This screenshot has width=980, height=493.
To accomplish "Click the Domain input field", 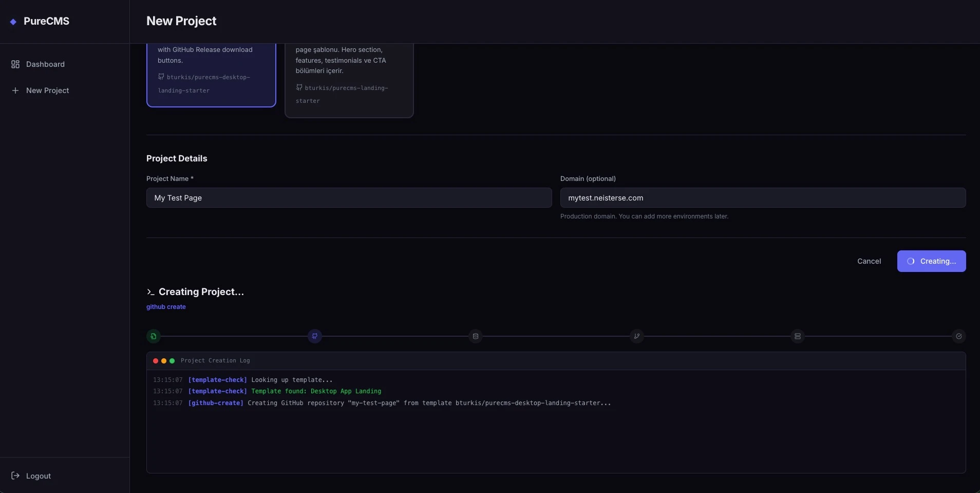I will pyautogui.click(x=763, y=198).
